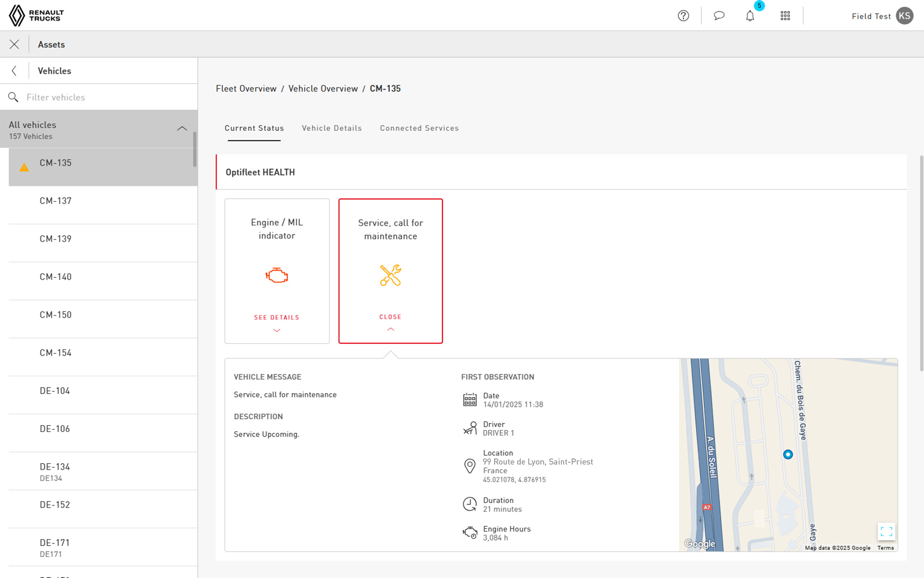This screenshot has height=578, width=924.
Task: Click the vehicle list scrollbar
Action: point(195,149)
